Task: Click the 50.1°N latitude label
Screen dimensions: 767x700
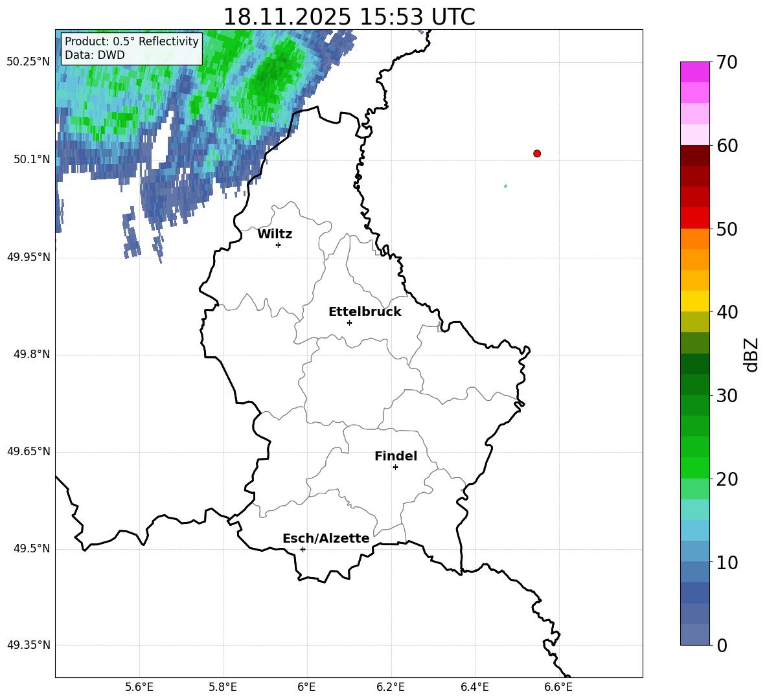Action: pos(32,159)
